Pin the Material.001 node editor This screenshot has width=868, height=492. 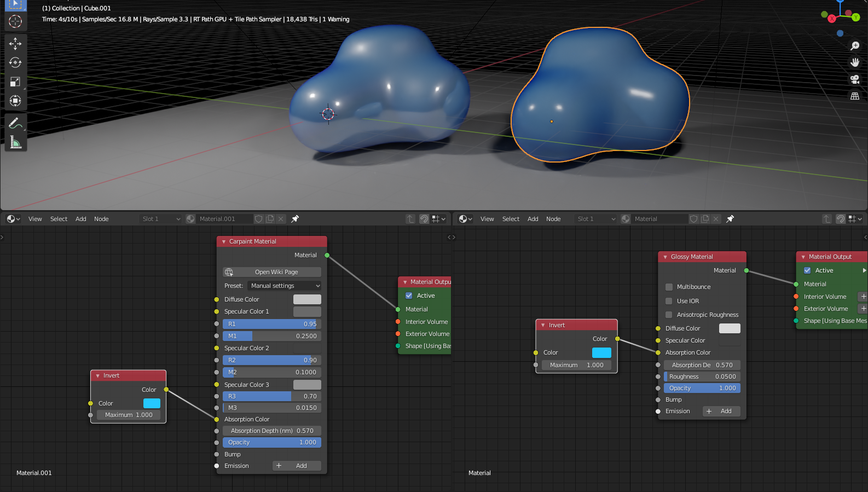click(295, 219)
